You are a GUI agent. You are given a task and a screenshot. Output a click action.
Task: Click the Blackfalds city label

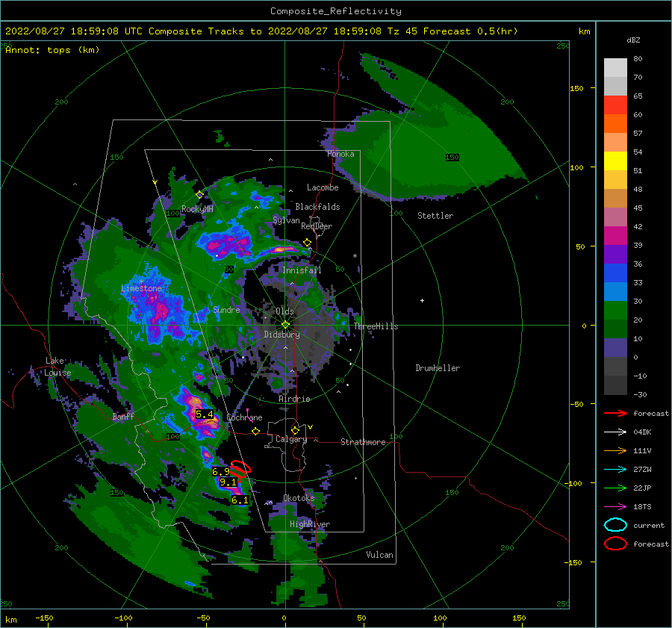click(317, 207)
